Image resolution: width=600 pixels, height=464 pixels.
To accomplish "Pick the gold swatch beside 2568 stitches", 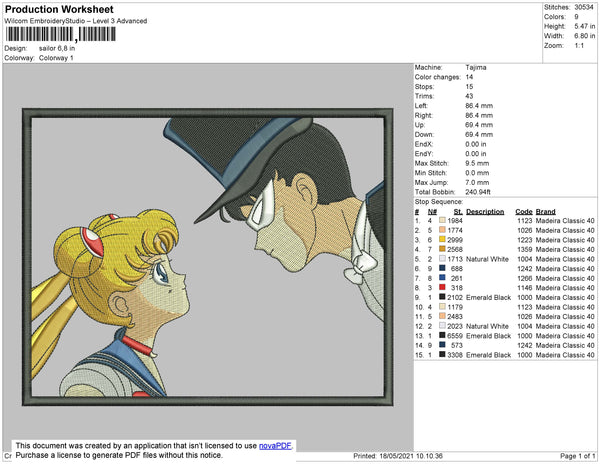I will coord(442,249).
